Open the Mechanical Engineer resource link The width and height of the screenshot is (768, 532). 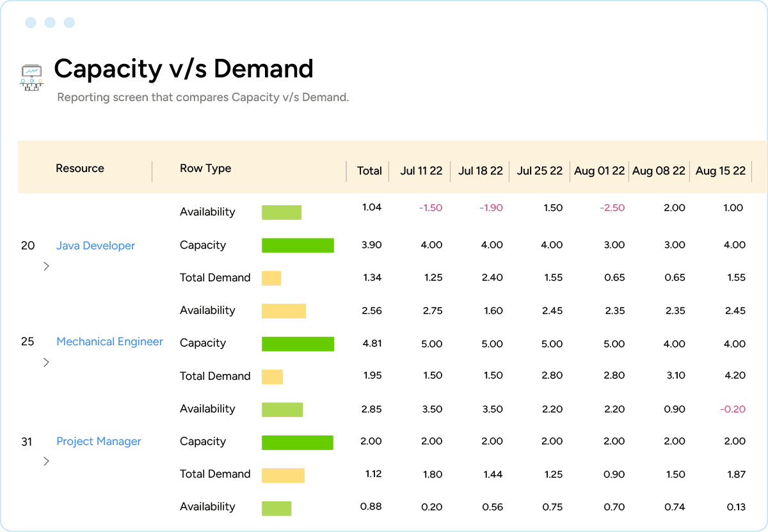(109, 341)
